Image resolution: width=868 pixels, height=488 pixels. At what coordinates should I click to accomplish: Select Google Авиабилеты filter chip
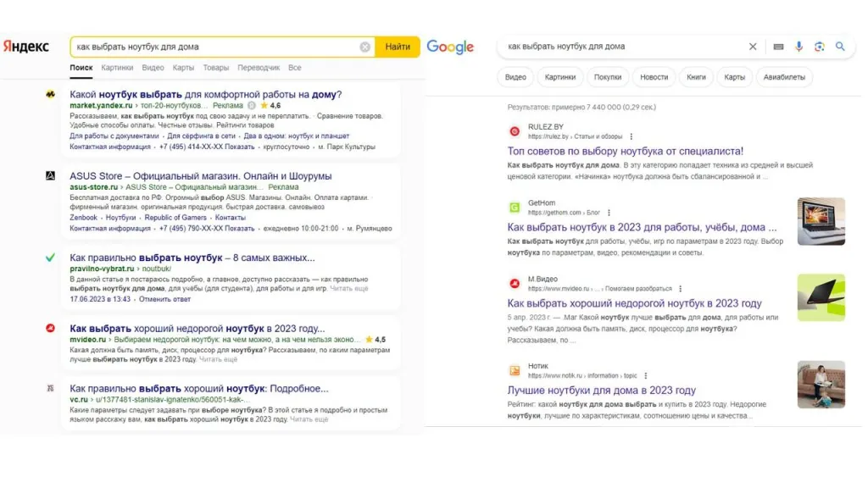tap(784, 77)
